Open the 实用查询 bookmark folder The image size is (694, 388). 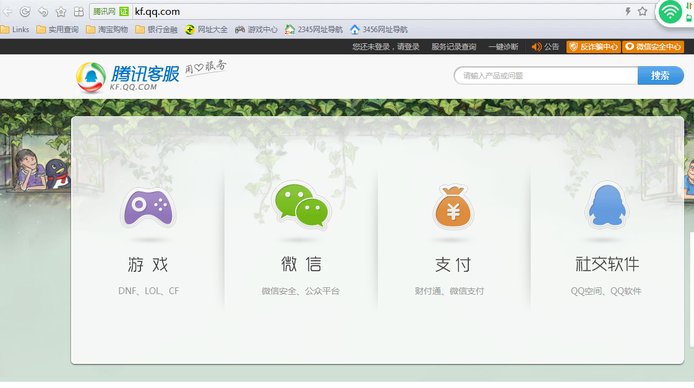click(58, 30)
